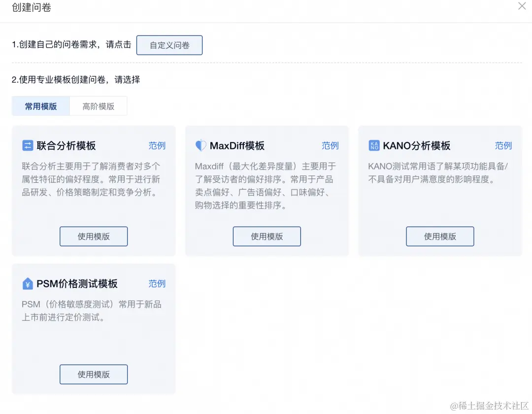Use the MaxDiff template via its 使用模版 button
Screen dimensions: 532x414
click(x=266, y=236)
